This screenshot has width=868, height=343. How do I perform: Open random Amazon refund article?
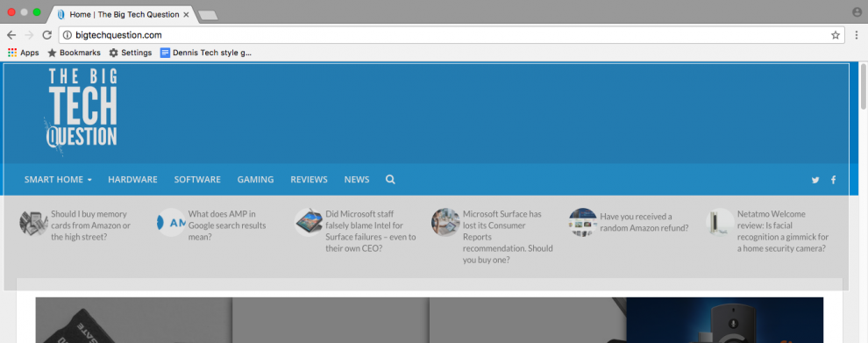click(644, 222)
